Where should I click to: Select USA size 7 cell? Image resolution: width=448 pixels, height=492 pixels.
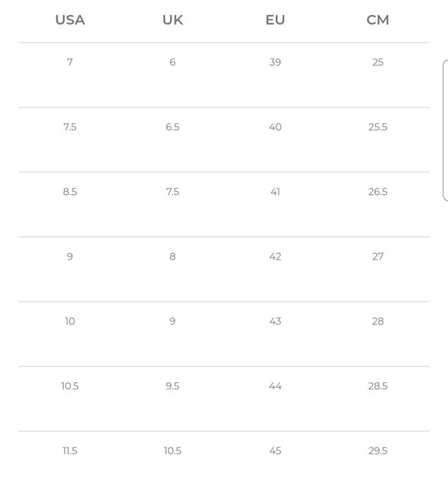[70, 63]
